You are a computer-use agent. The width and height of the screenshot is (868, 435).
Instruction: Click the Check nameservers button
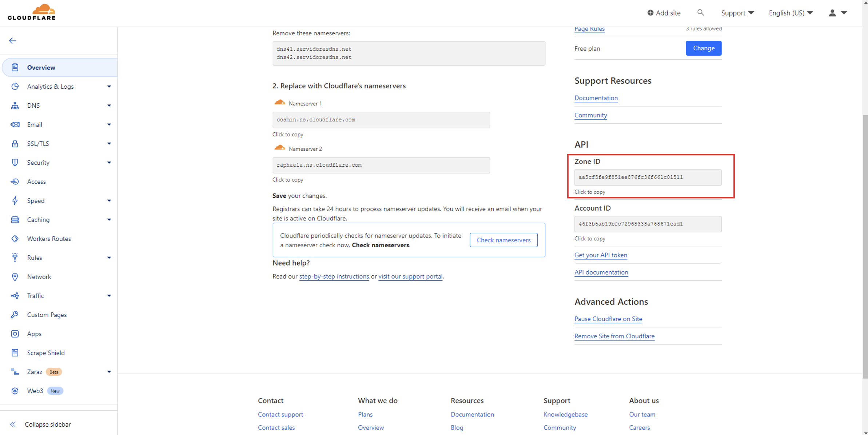pos(503,240)
